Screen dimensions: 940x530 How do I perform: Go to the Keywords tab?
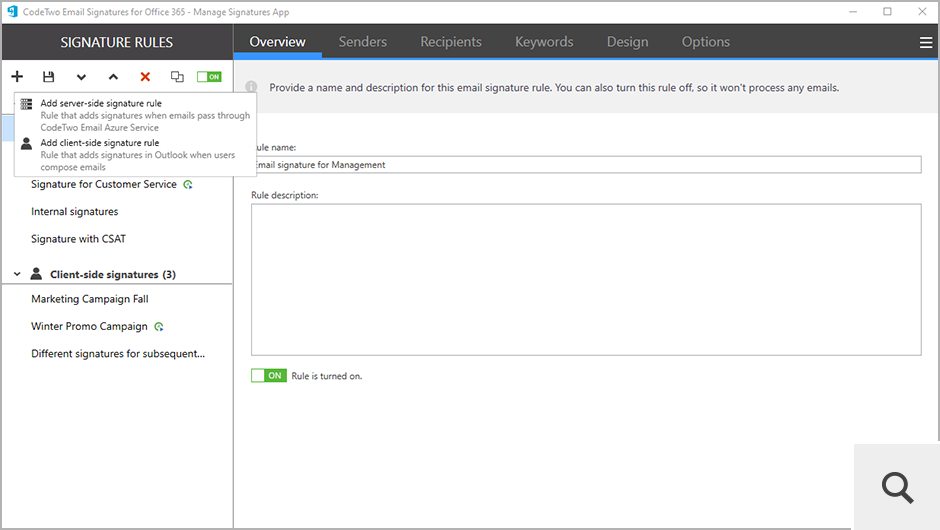[544, 42]
